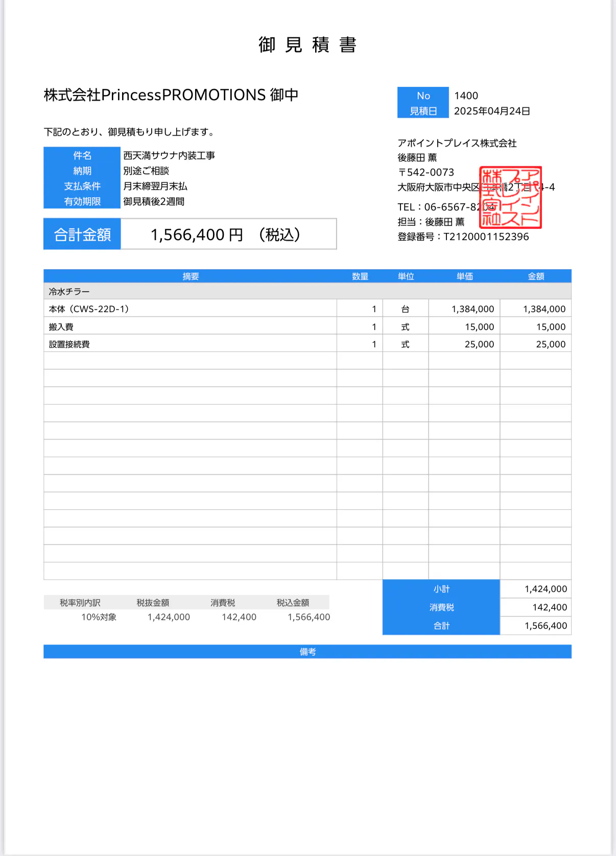This screenshot has width=616, height=856.
Task: Select the recipient name 株式会社PrincessPROMOTIONS 御中
Action: point(171,95)
